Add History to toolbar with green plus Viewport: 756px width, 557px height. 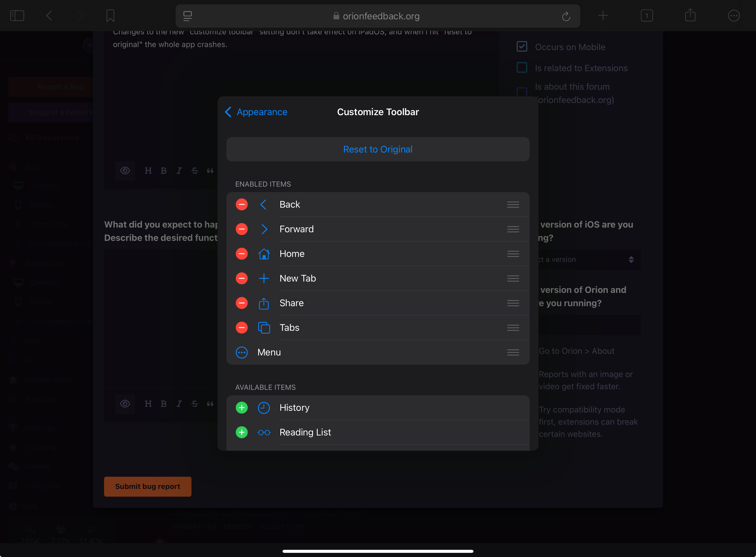(x=241, y=408)
